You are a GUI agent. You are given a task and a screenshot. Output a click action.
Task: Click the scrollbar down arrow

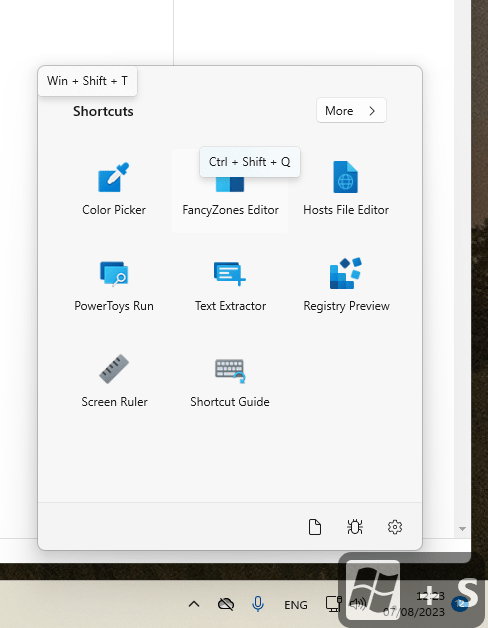(462, 529)
